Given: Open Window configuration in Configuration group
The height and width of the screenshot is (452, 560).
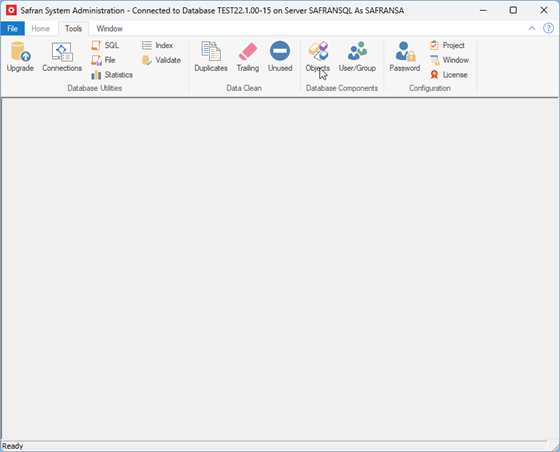Looking at the screenshot, I should coord(449,60).
